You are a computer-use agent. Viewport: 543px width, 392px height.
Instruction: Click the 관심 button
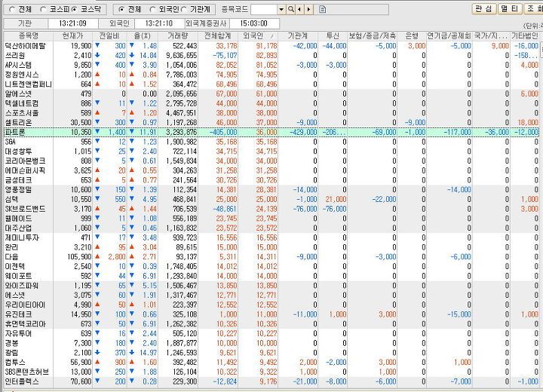tap(483, 9)
